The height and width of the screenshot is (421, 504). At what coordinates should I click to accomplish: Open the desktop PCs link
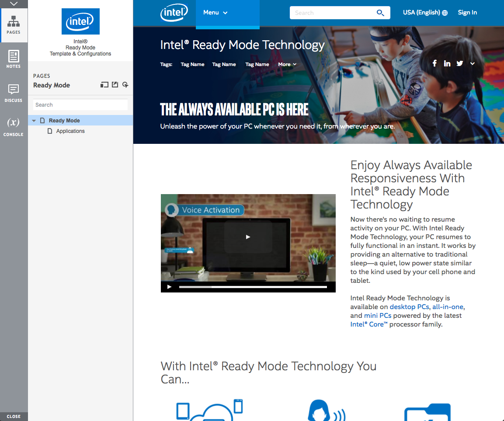coord(409,306)
